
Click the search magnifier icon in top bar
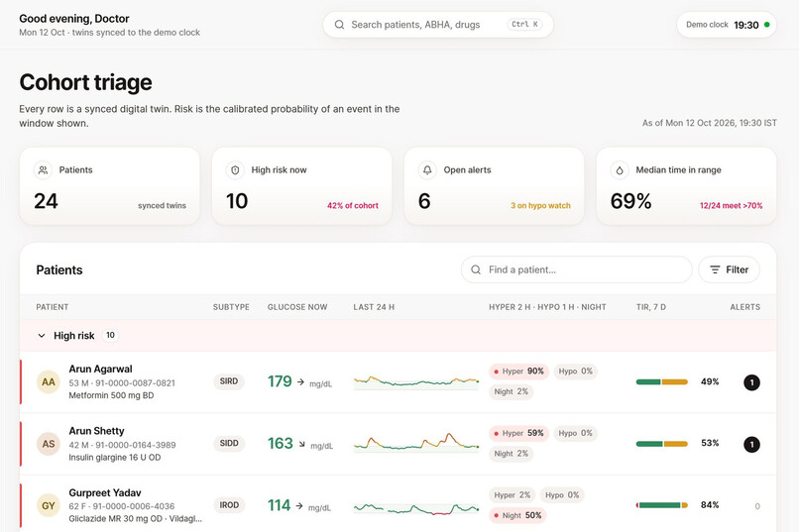point(339,25)
